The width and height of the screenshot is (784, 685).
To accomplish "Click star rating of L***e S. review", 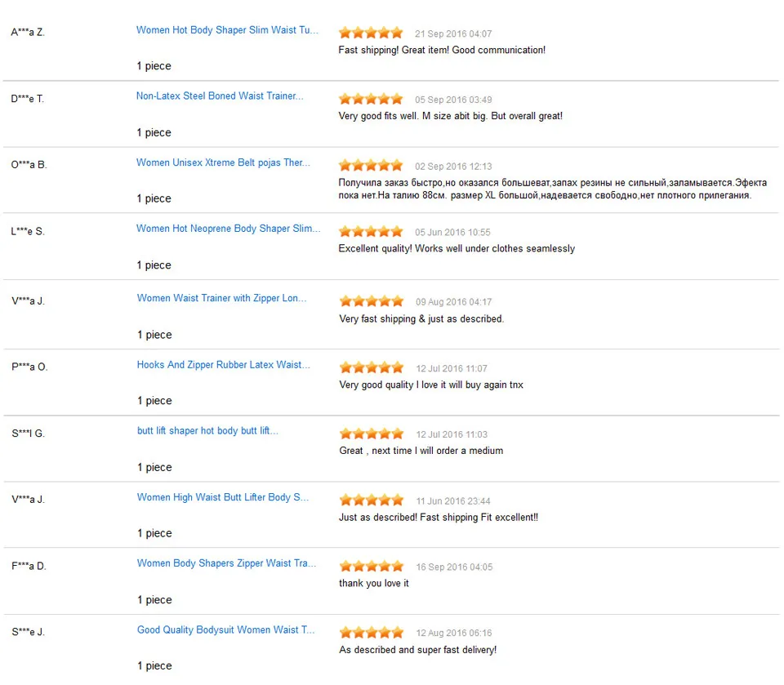I will click(371, 232).
